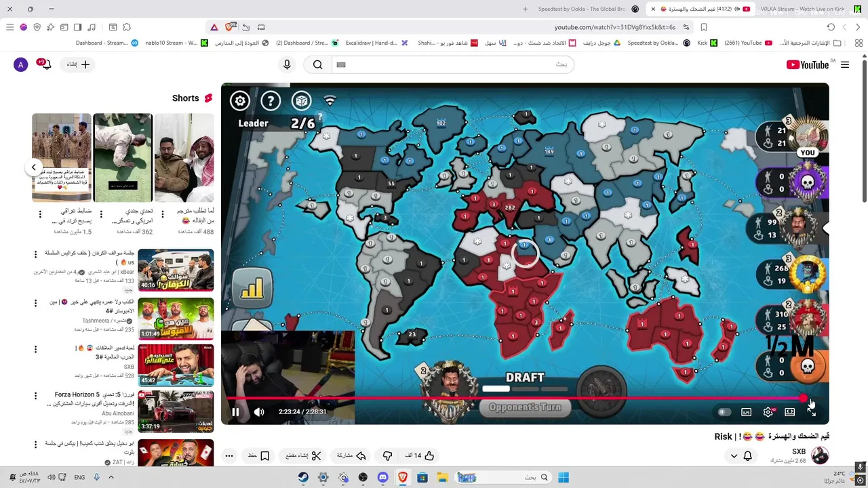The width and height of the screenshot is (868, 488).
Task: Click the youtube.com address bar URL
Action: 614,27
